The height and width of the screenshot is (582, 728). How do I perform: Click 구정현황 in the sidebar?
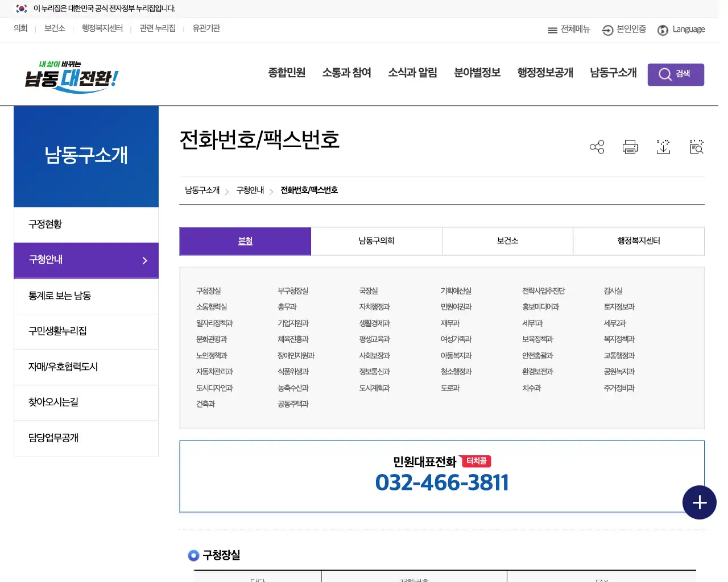tap(86, 225)
